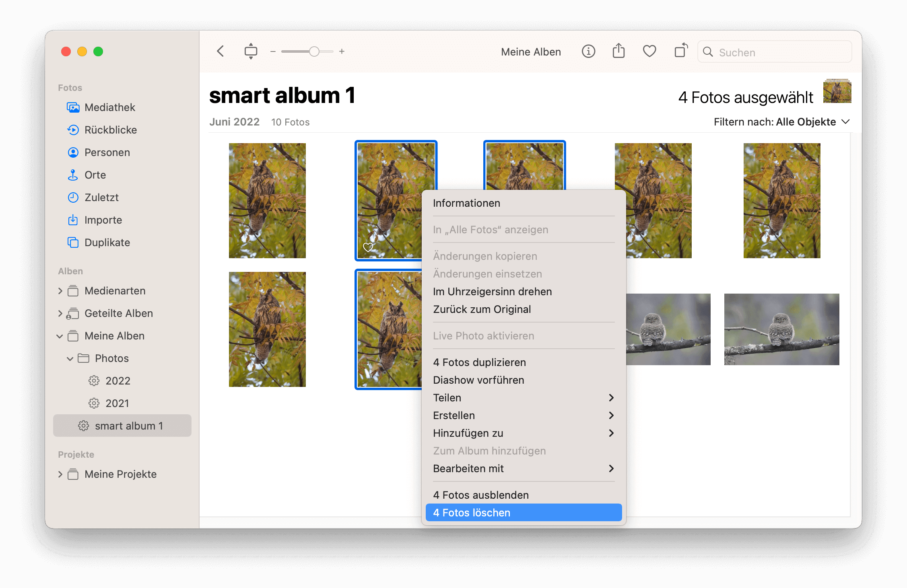Choose 4 Fotos duplizieren

[524, 362]
